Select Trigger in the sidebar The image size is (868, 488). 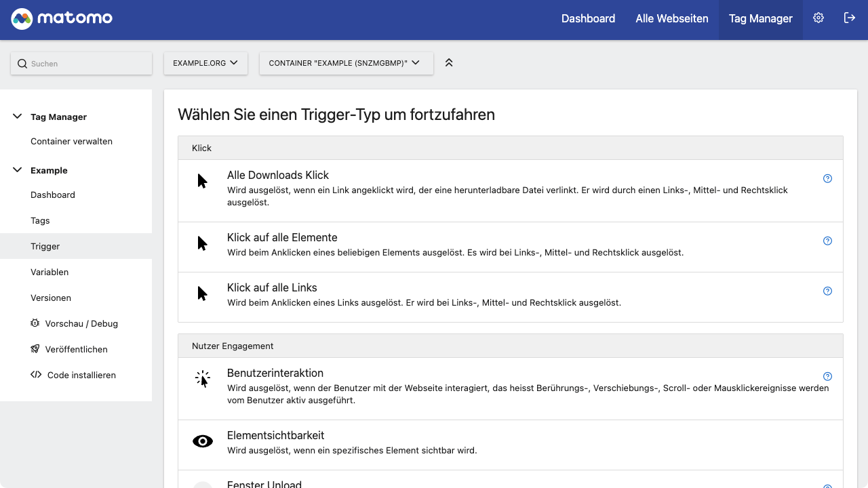pos(76,247)
